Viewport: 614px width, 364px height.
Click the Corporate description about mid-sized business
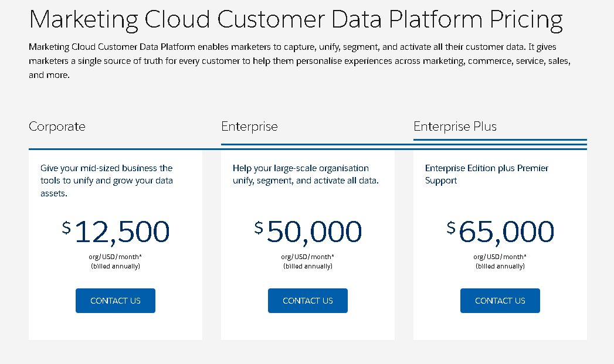tap(107, 181)
